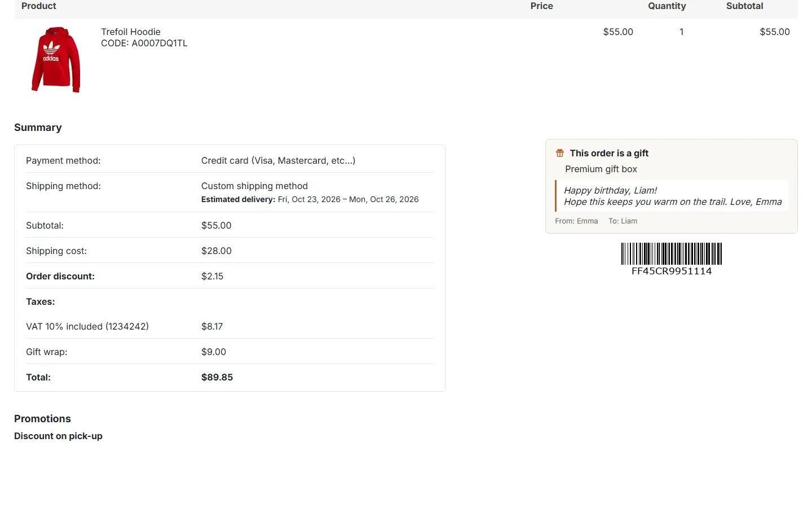Click the From: Emma sender label
This screenshot has width=812, height=508.
[x=576, y=221]
